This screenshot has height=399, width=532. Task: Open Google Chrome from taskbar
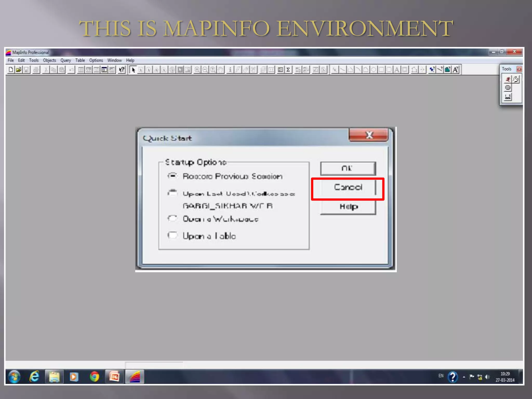(94, 377)
